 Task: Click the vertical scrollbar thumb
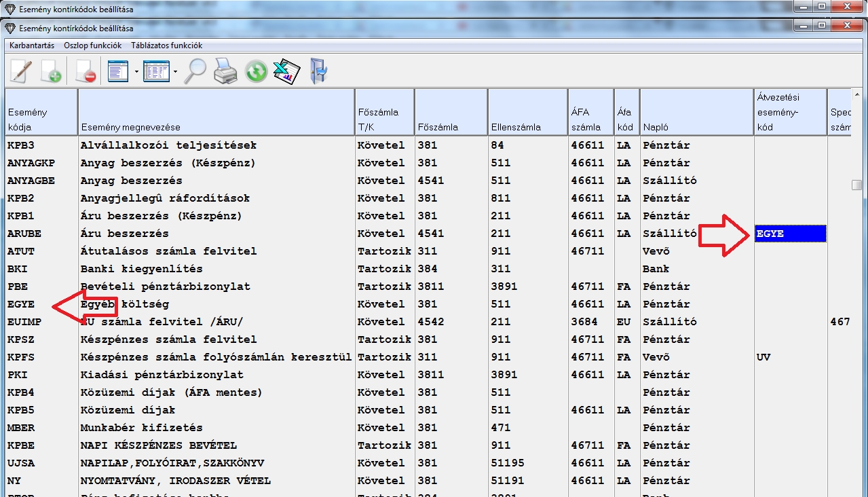click(857, 185)
